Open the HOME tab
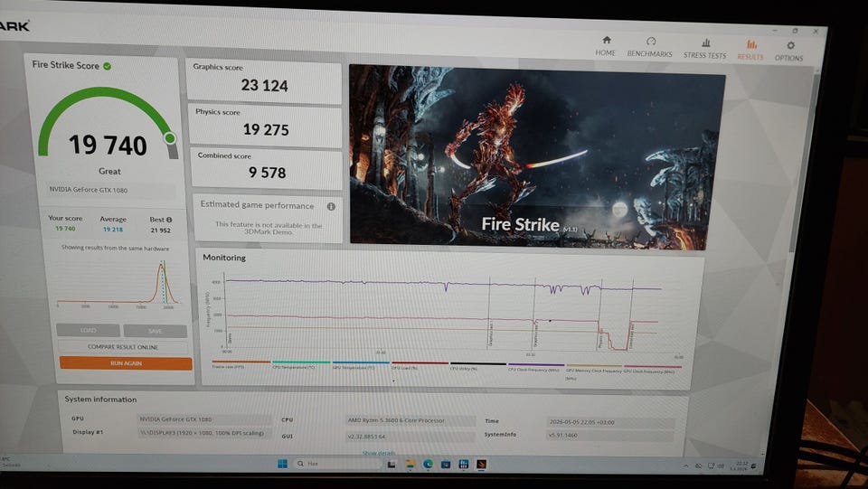Image resolution: width=868 pixels, height=489 pixels. (606, 46)
